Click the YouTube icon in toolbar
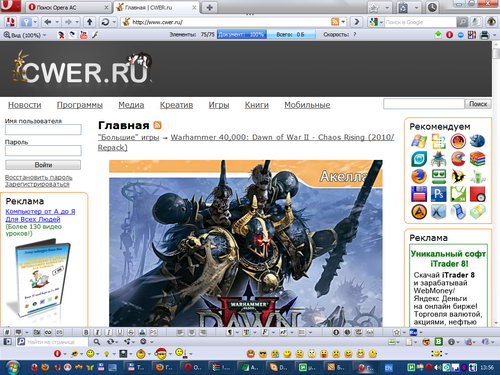This screenshot has height=375, width=500. coord(83,35)
